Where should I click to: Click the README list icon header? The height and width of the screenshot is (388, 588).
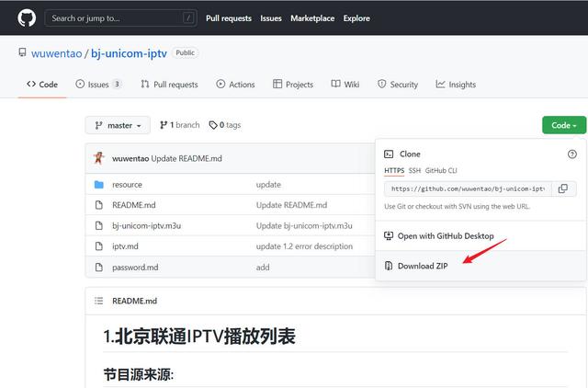99,301
